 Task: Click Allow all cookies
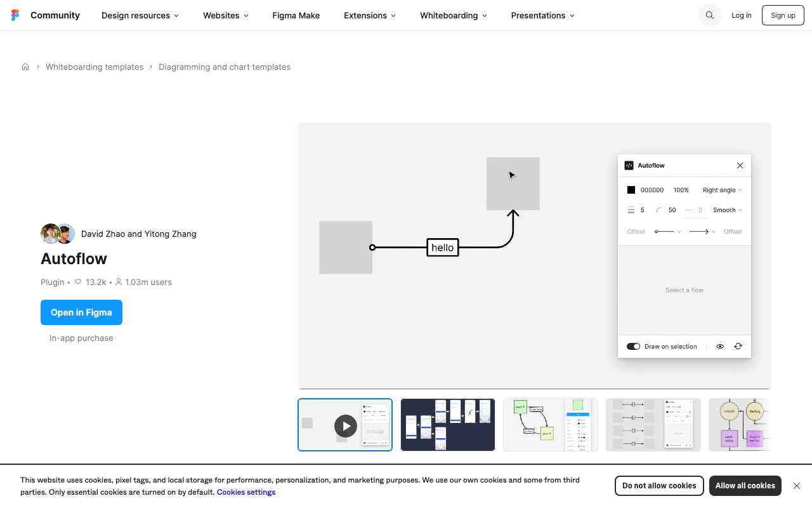(745, 486)
